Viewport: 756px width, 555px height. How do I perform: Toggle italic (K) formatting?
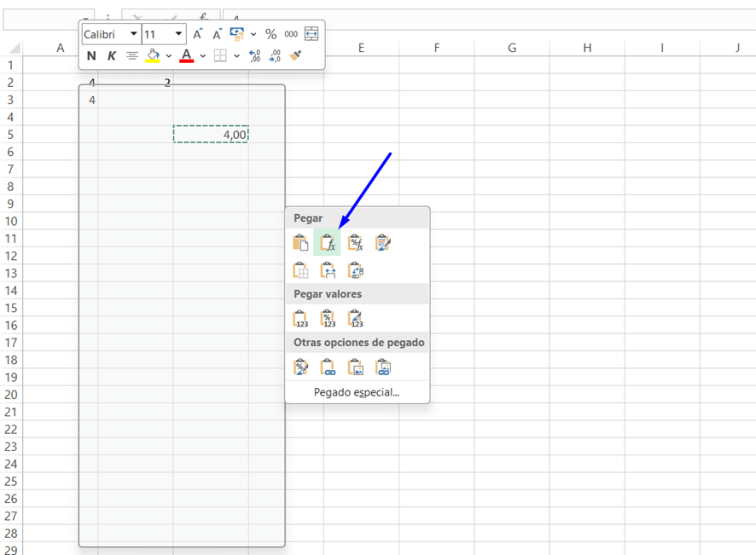click(111, 55)
